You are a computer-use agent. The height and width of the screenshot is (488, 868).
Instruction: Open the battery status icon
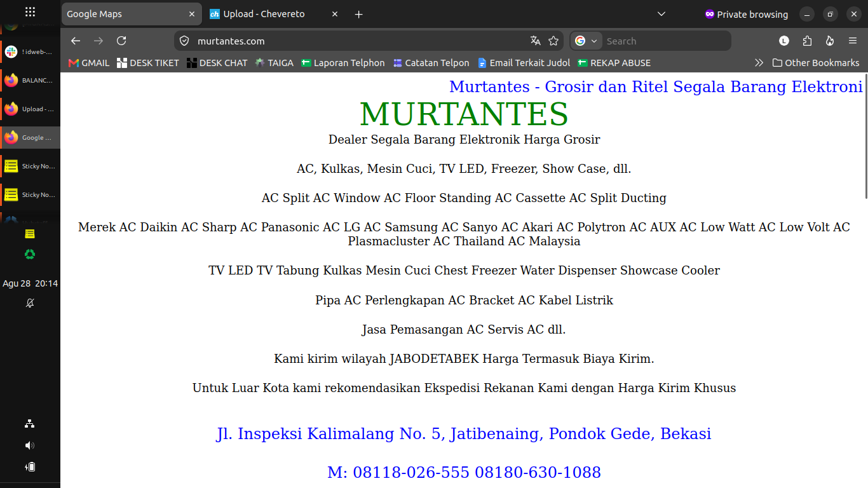(x=30, y=467)
